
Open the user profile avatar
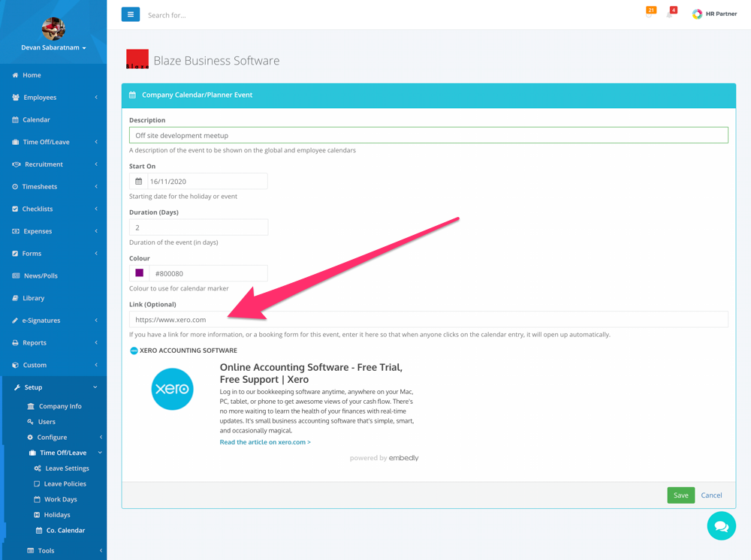point(53,29)
